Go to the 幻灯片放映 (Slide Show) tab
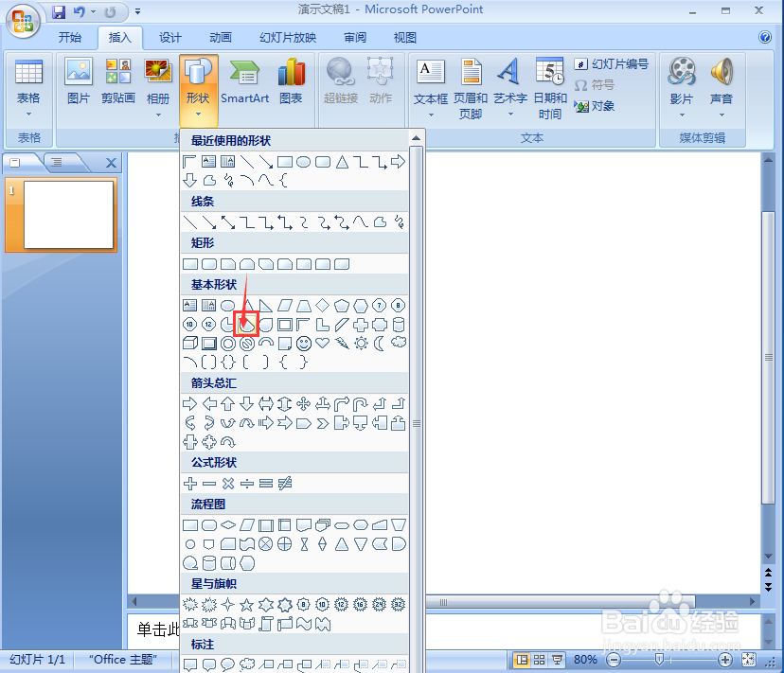Screen dimensions: 784x673 pos(288,38)
